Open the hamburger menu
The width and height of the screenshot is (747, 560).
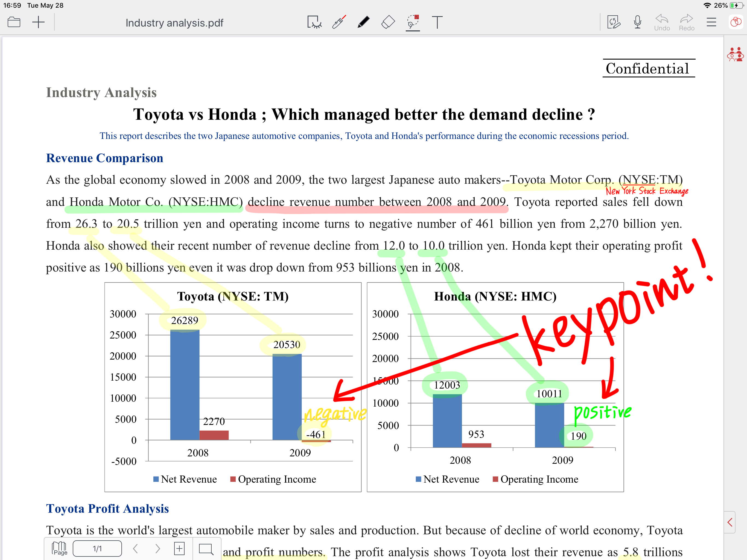[x=711, y=22]
